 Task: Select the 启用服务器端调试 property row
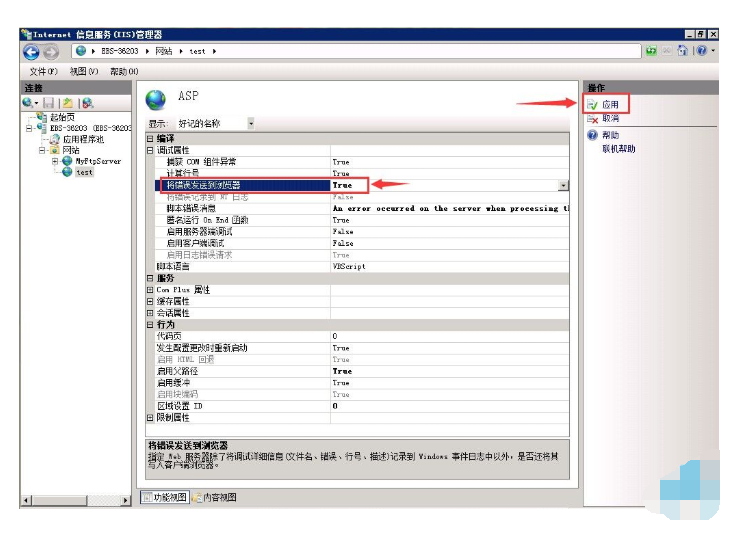[362, 232]
